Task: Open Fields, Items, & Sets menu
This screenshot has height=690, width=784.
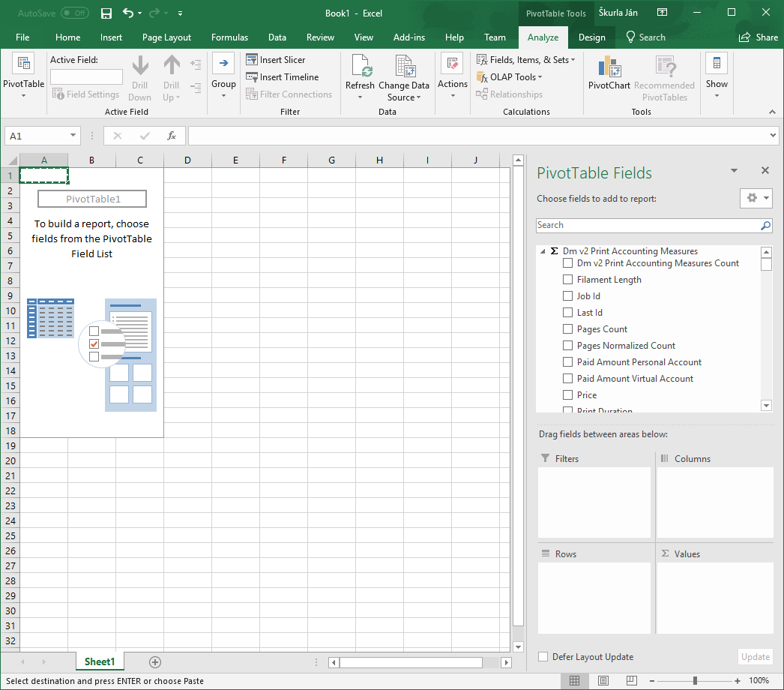Action: click(526, 59)
